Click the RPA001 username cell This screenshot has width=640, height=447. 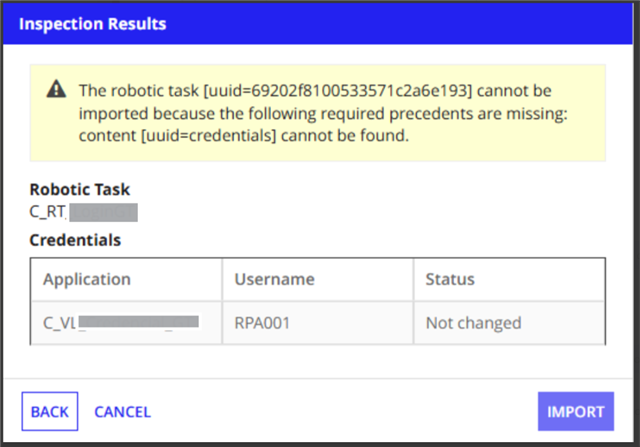pyautogui.click(x=261, y=322)
